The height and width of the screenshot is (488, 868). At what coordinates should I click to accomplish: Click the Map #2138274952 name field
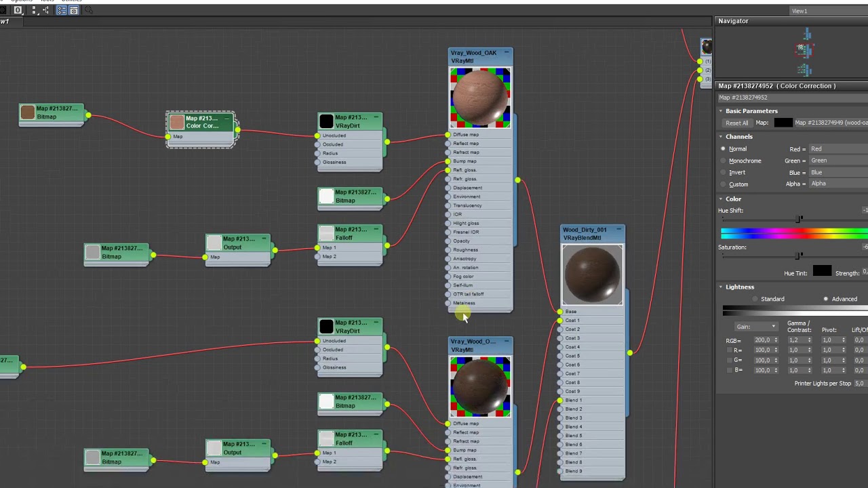click(x=792, y=98)
